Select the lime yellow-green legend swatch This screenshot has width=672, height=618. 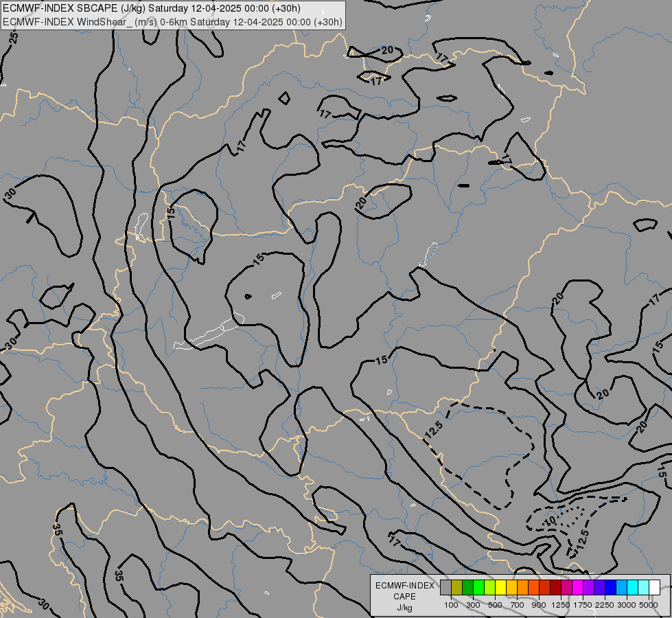[490, 587]
